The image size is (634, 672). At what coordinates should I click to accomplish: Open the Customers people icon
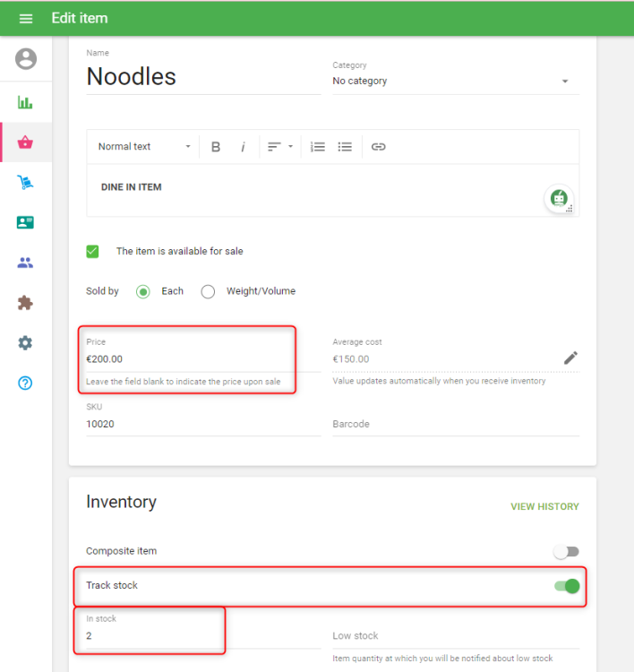25,263
